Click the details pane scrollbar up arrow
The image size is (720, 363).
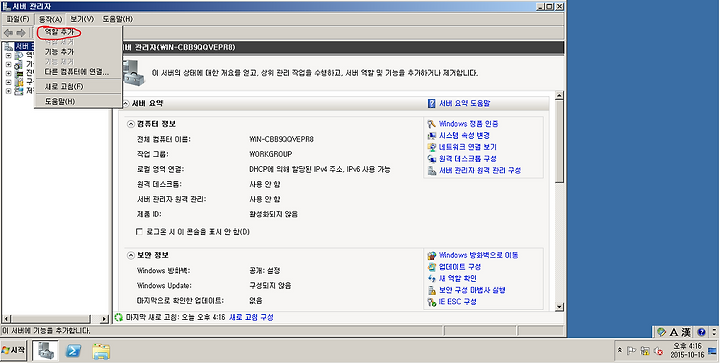[559, 95]
